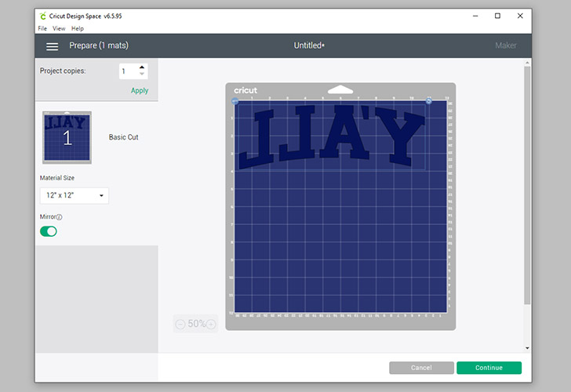Viewport: 571px width, 392px height.
Task: Click the Material Size label
Action: (56, 178)
